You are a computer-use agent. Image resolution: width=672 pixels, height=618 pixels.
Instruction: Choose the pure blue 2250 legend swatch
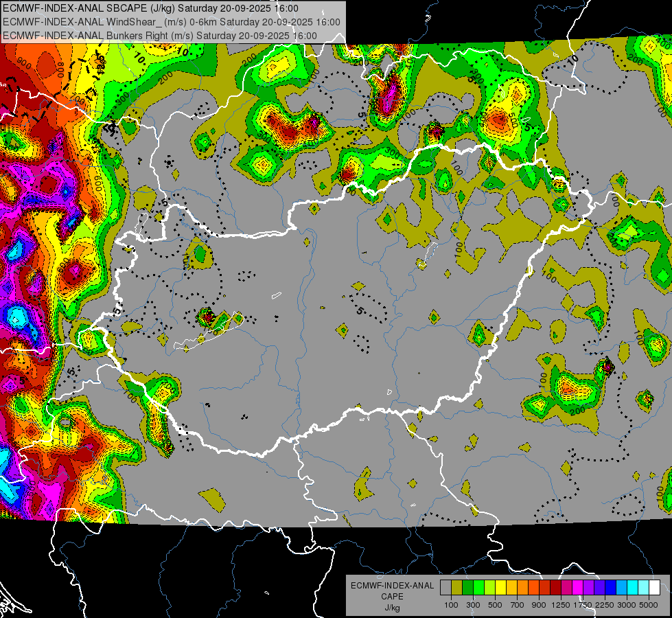point(611,588)
